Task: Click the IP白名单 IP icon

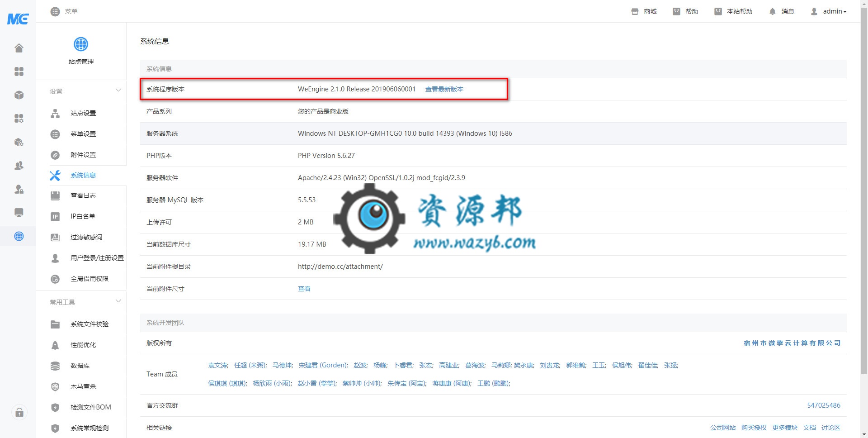Action: [55, 216]
